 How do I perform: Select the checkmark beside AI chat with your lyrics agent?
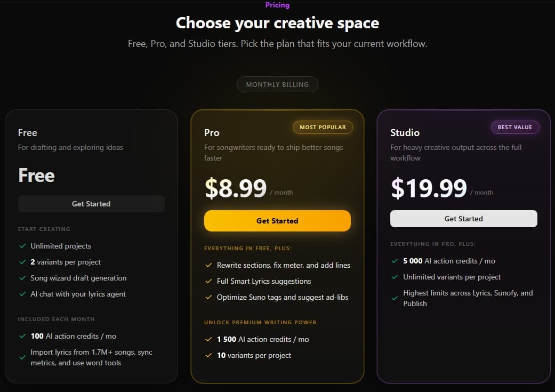[22, 294]
